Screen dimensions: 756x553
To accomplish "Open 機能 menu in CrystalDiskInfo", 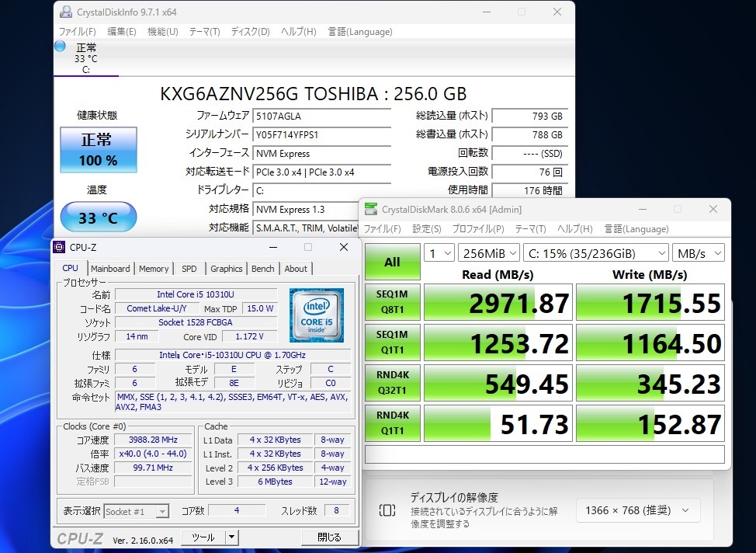I will pyautogui.click(x=162, y=32).
